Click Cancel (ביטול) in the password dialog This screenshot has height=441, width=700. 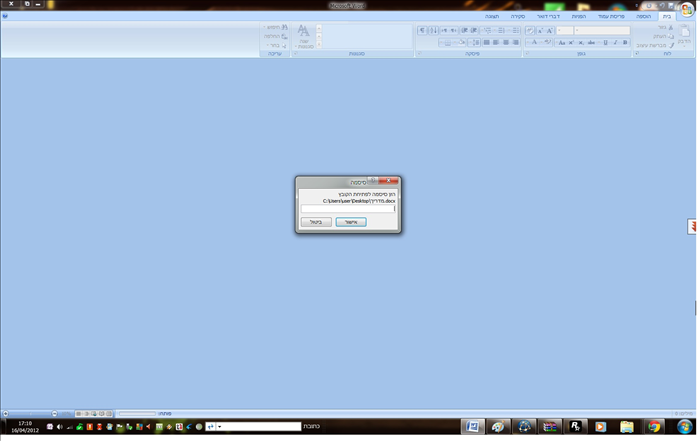(316, 222)
